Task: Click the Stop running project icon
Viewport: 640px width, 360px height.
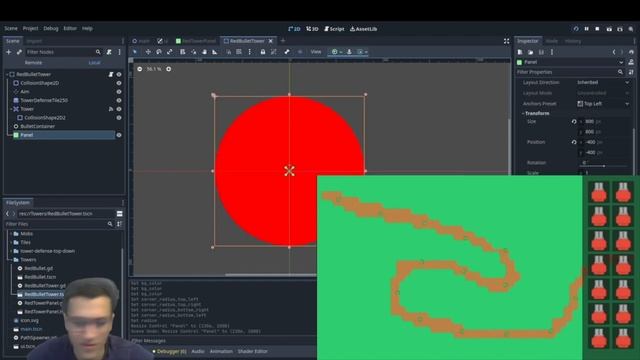Action: click(597, 29)
